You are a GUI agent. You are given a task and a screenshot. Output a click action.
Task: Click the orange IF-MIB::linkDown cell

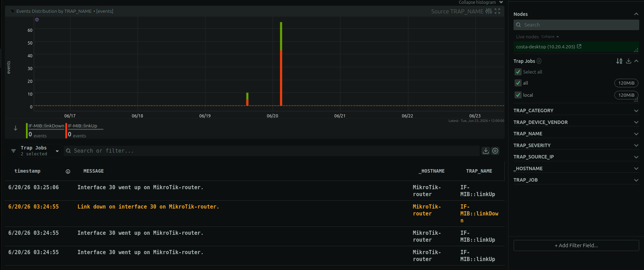pyautogui.click(x=479, y=214)
